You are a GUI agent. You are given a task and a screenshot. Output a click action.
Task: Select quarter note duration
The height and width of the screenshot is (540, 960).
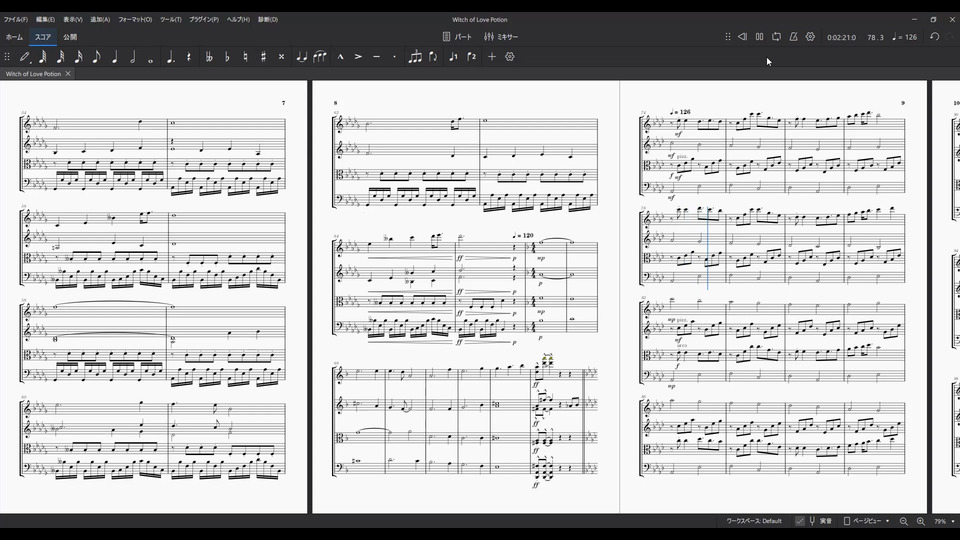114,57
